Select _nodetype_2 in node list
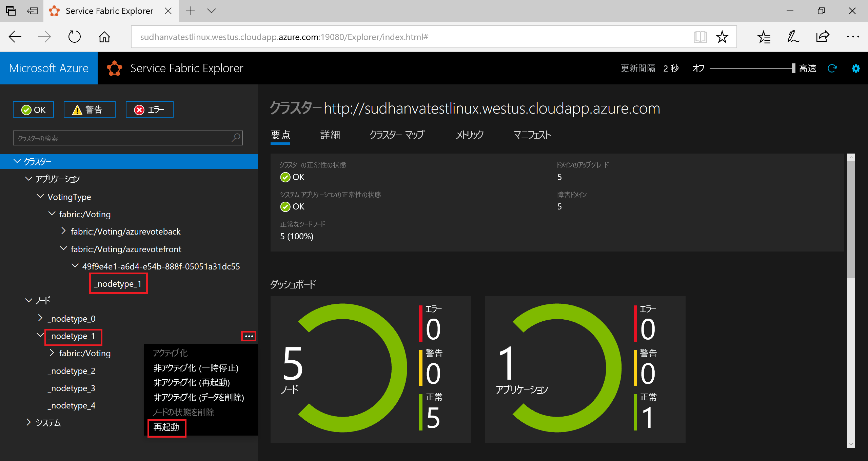The image size is (868, 461). point(71,371)
